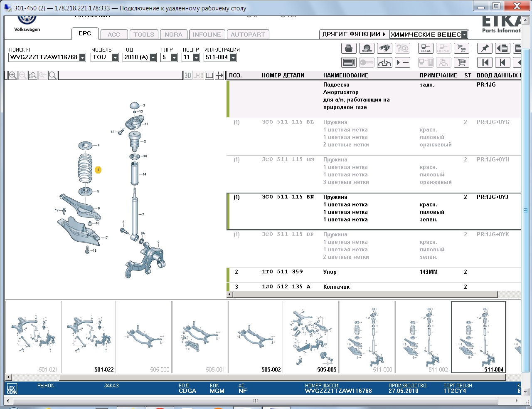
Task: Open the ДРУГИЕ ФУНКЦИИ menu
Action: [x=354, y=34]
